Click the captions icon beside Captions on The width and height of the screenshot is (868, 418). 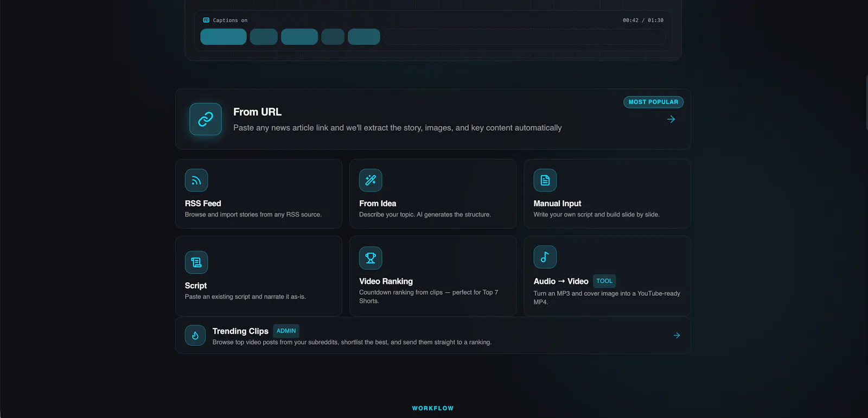[x=206, y=20]
